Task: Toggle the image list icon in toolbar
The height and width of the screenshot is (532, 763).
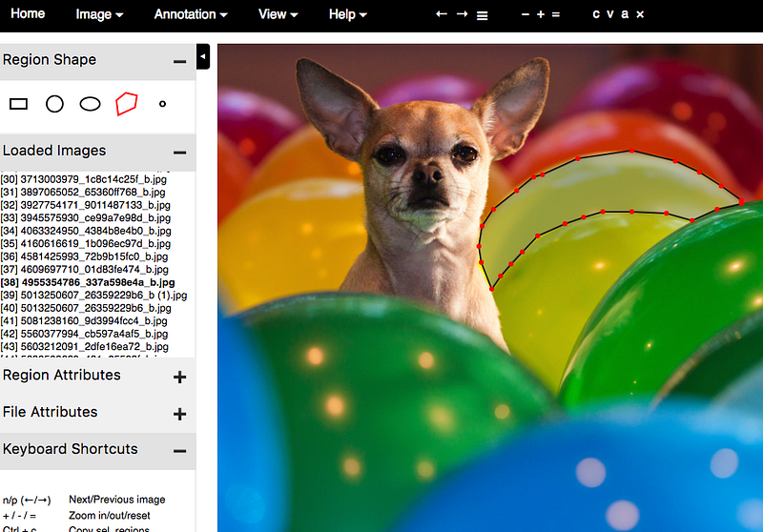Action: click(483, 15)
